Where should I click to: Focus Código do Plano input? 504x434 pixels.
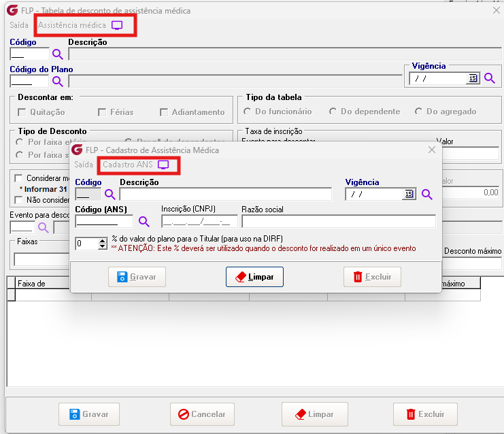pyautogui.click(x=29, y=82)
